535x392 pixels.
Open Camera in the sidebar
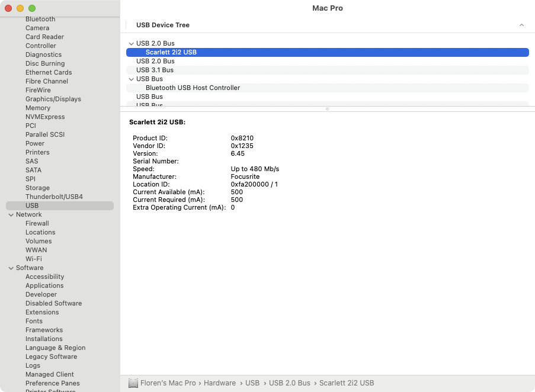point(37,28)
